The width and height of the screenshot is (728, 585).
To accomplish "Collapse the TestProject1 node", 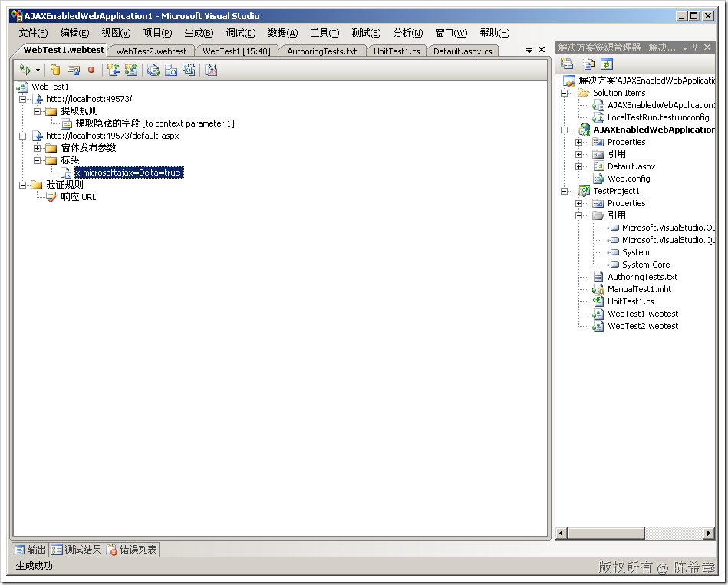I will point(564,191).
